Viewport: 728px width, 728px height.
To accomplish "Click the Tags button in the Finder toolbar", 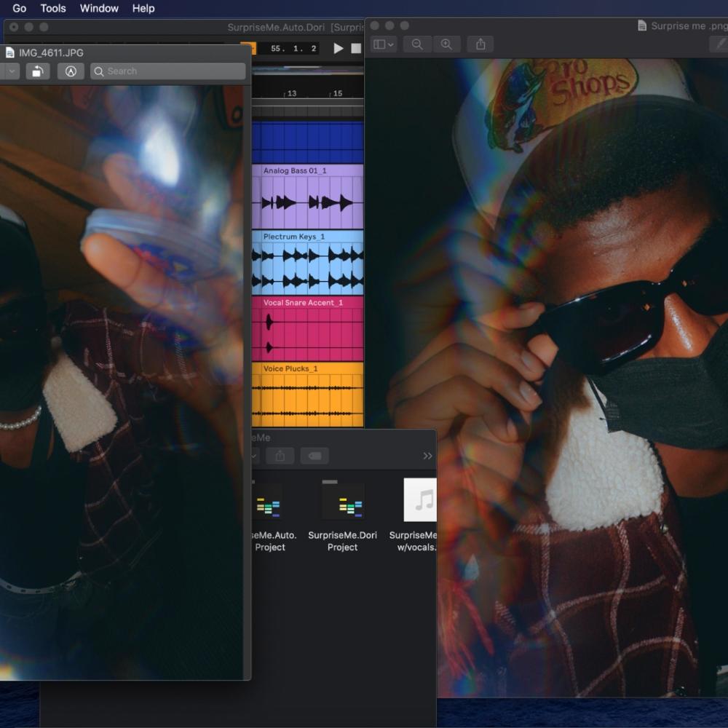I will tap(314, 456).
